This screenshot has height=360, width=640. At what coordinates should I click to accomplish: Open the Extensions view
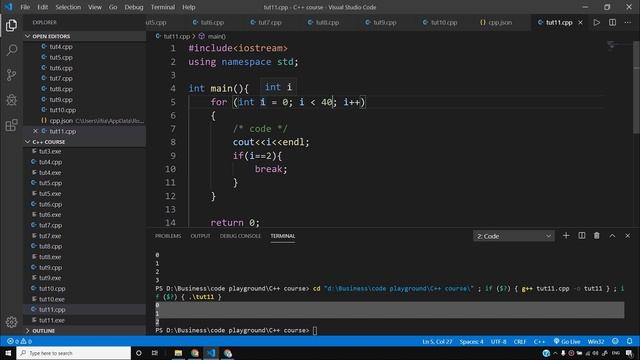[x=11, y=125]
